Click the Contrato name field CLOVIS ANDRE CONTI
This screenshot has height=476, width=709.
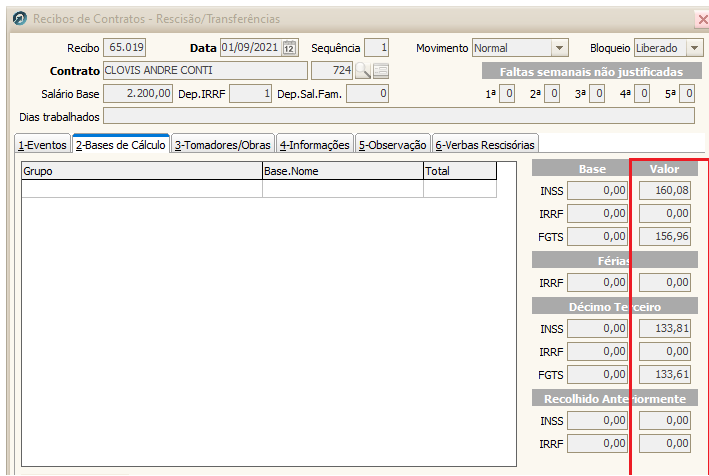(205, 71)
